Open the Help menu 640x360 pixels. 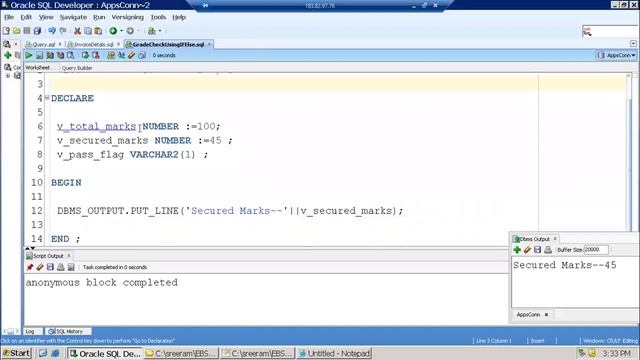(179, 17)
